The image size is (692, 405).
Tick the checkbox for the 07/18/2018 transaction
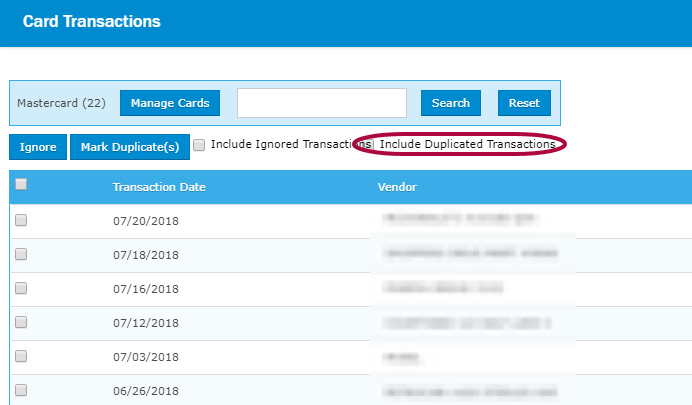click(21, 255)
